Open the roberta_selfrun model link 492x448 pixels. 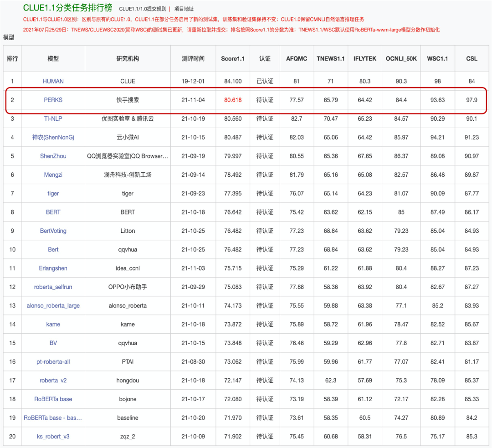(x=53, y=287)
